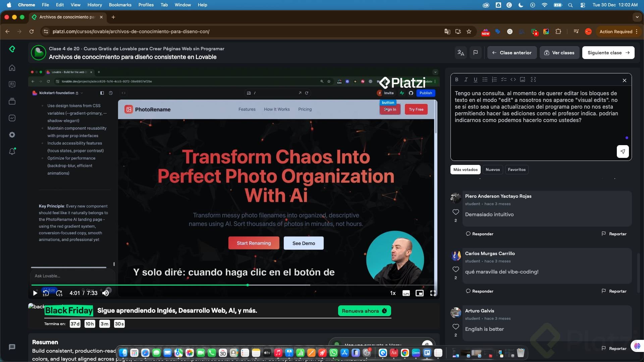Click the translate language icon in header
644x362 pixels.
point(461,53)
